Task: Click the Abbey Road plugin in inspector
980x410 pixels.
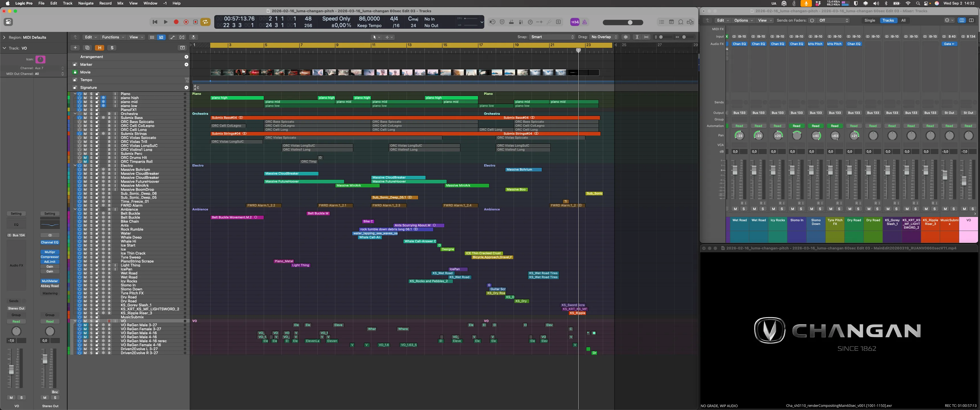Action: click(50, 286)
